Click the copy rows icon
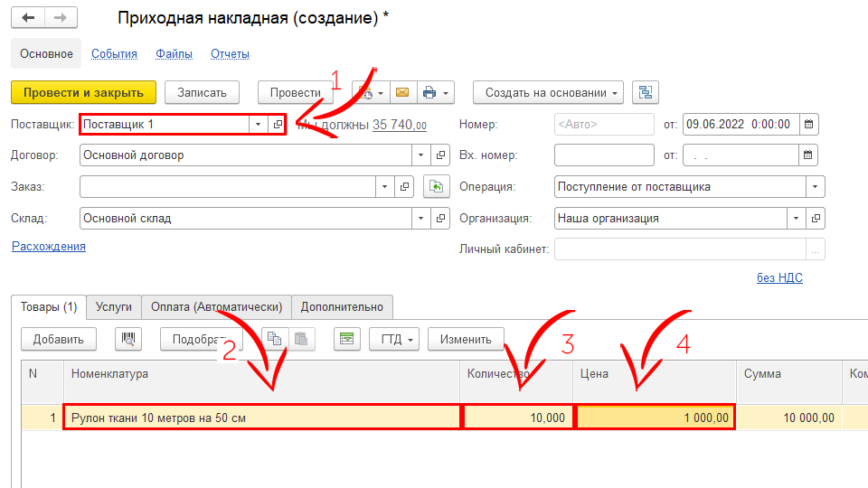 (274, 339)
